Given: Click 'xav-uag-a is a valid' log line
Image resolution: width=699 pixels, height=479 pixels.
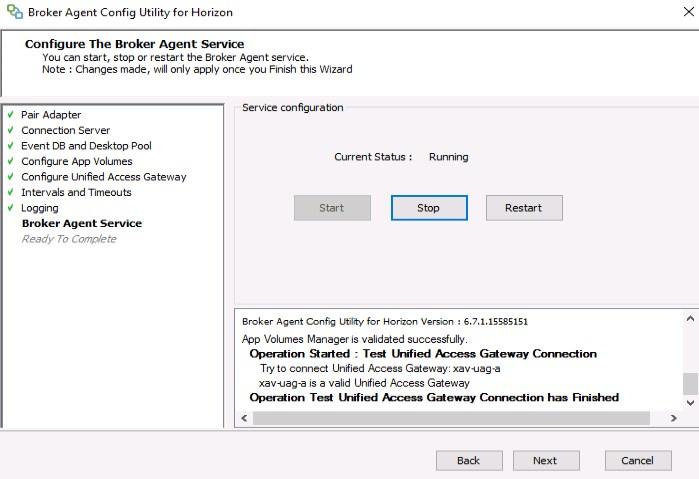Looking at the screenshot, I should [x=364, y=383].
